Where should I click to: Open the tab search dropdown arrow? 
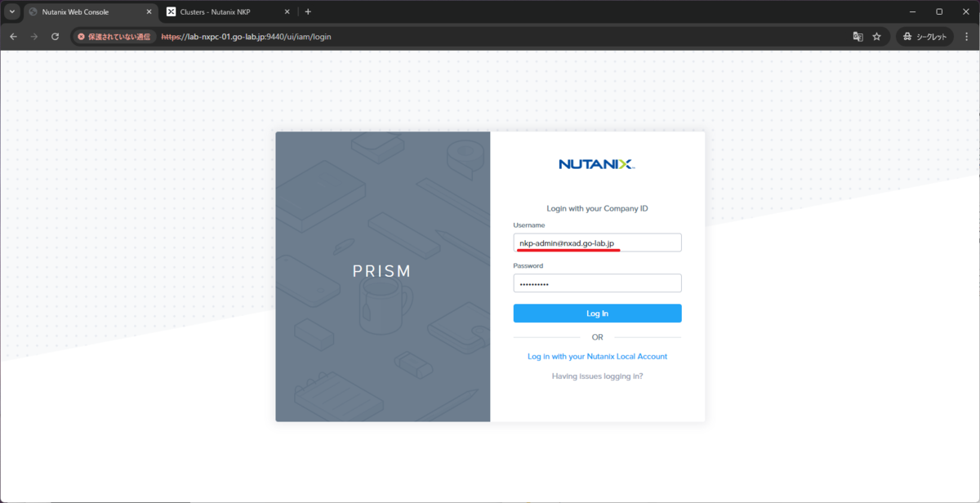click(12, 12)
